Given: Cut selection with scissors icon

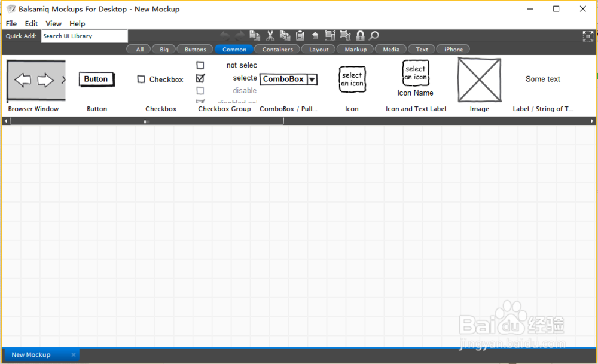Looking at the screenshot, I should pos(270,36).
